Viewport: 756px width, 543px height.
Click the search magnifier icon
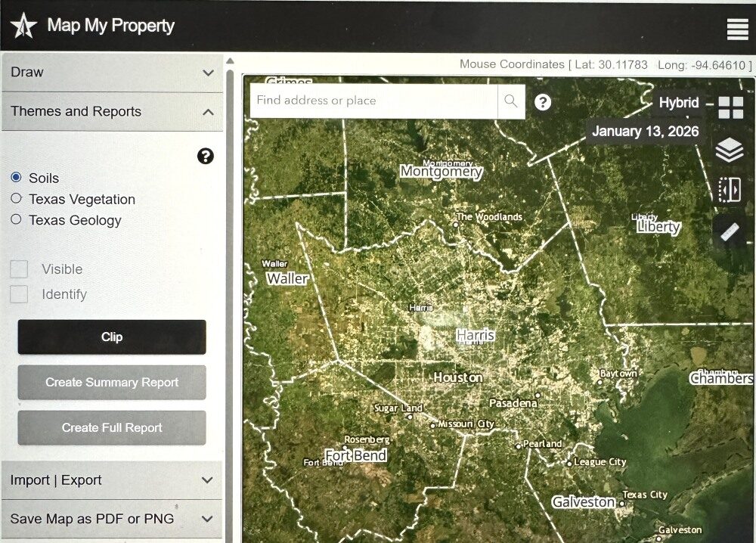tap(511, 101)
